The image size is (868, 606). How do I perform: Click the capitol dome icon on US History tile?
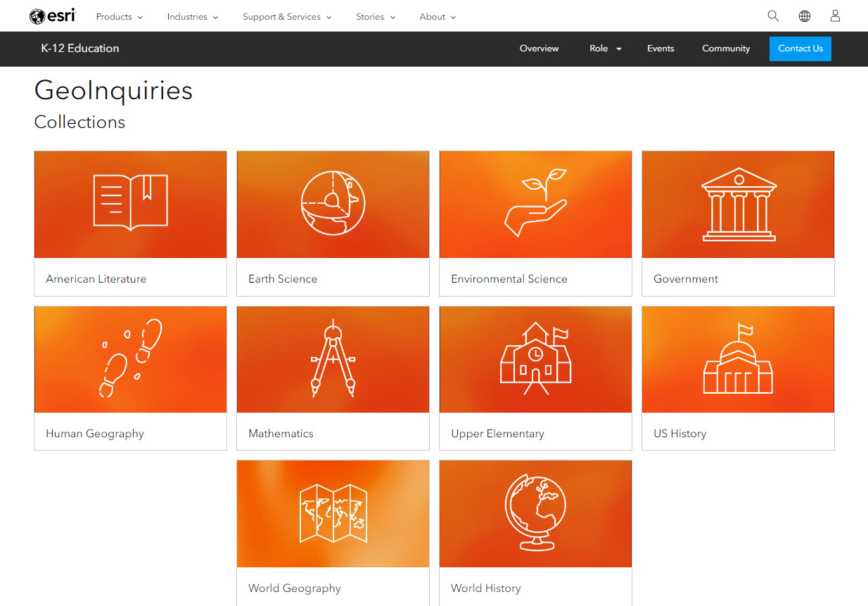click(x=738, y=357)
